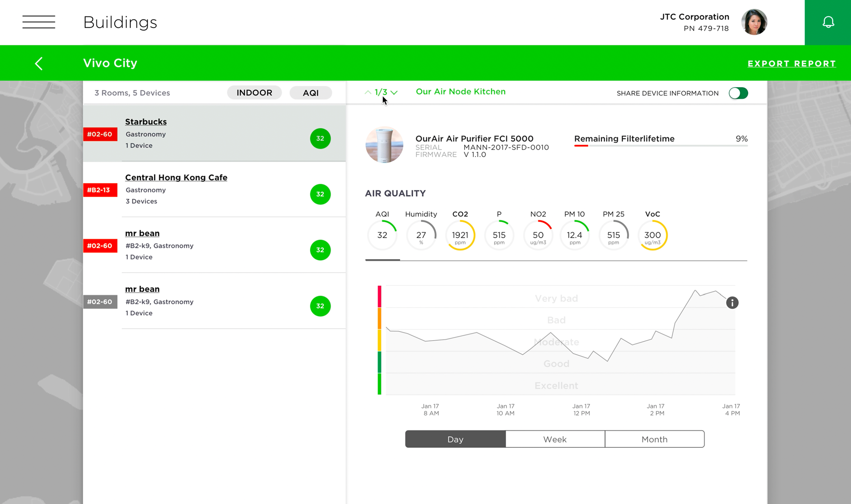Image resolution: width=851 pixels, height=504 pixels.
Task: Toggle the INDOOR filter
Action: coord(254,92)
